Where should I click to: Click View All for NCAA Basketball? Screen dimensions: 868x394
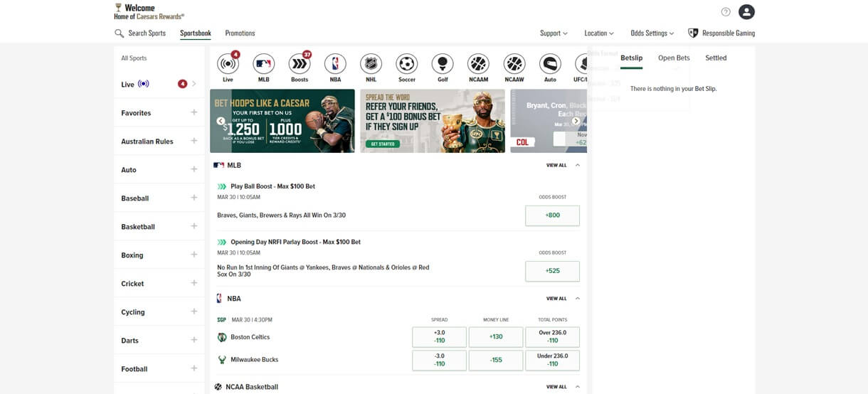click(x=556, y=387)
